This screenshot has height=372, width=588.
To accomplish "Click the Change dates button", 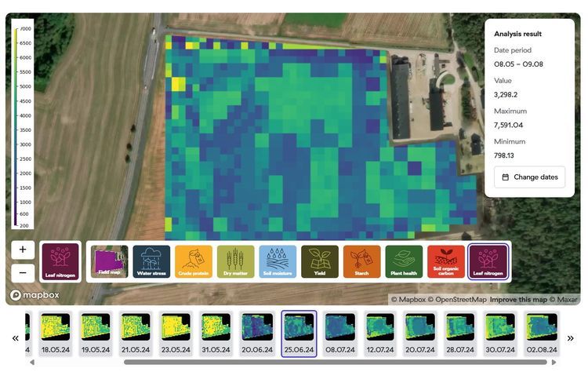I will pos(529,177).
